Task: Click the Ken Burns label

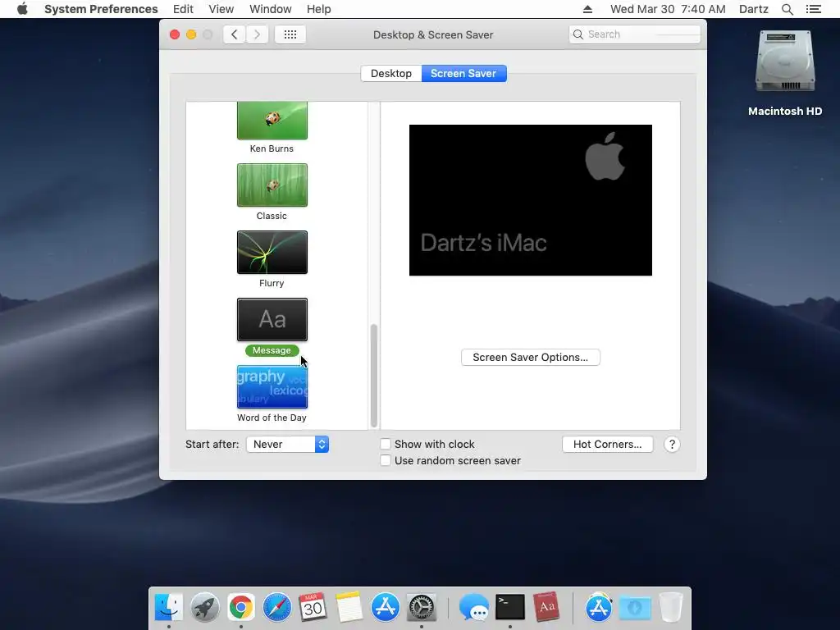Action: pyautogui.click(x=272, y=148)
